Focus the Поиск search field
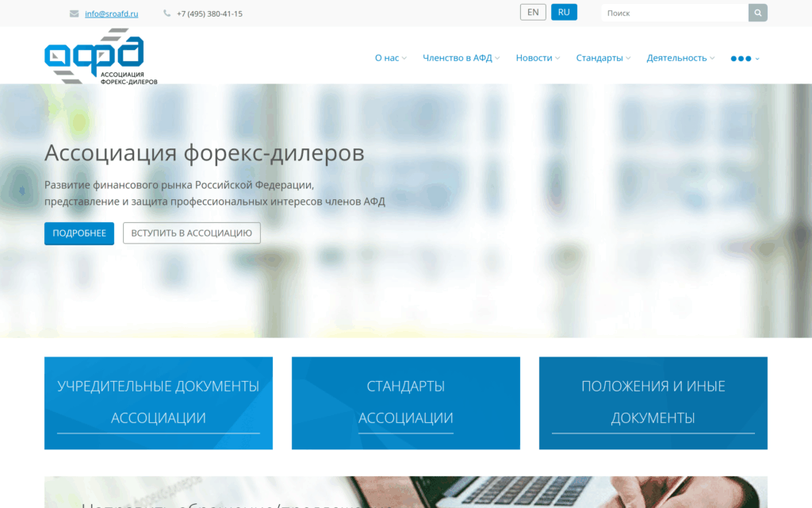The image size is (812, 508). tap(675, 13)
